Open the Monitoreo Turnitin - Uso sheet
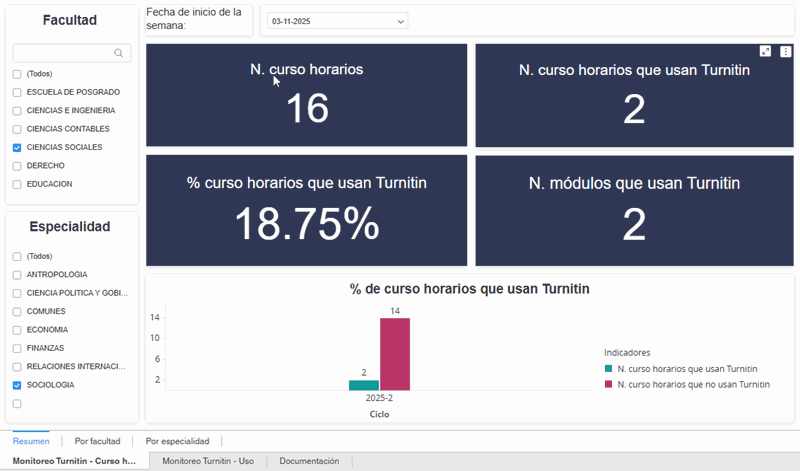This screenshot has height=471, width=800. pyautogui.click(x=208, y=461)
